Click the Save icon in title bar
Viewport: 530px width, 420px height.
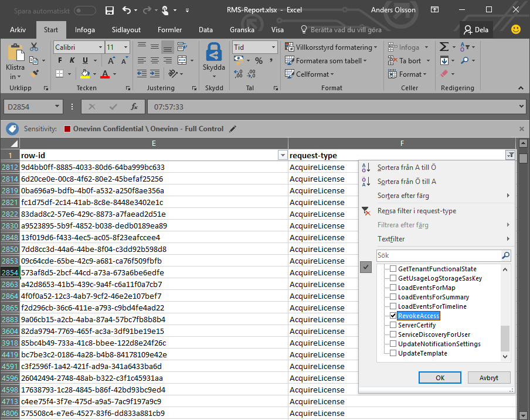109,10
